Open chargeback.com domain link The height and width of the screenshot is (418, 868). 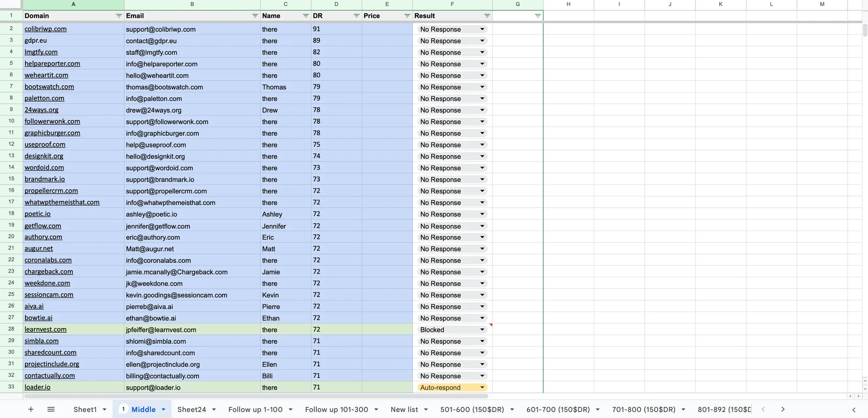pos(49,272)
